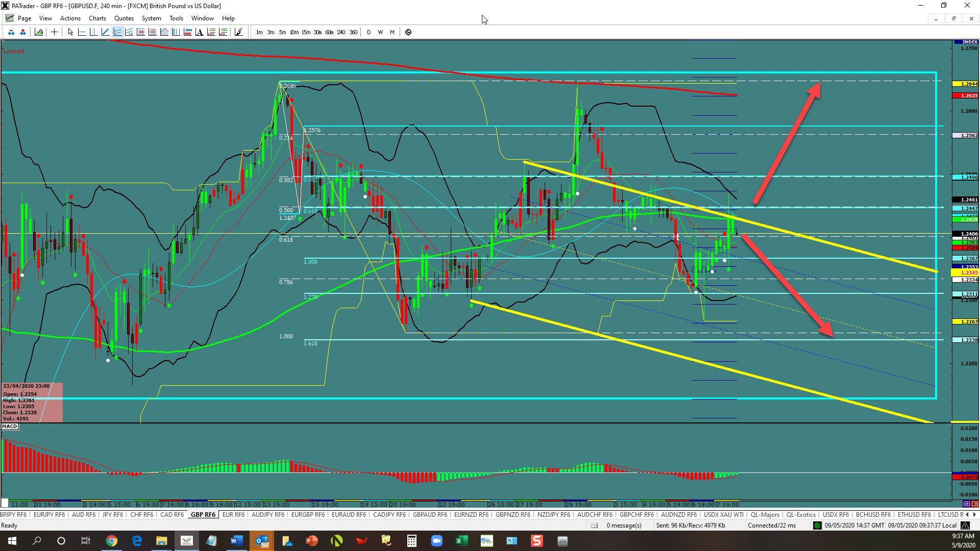
Task: Toggle the parallel channel lines tool
Action: (x=117, y=32)
